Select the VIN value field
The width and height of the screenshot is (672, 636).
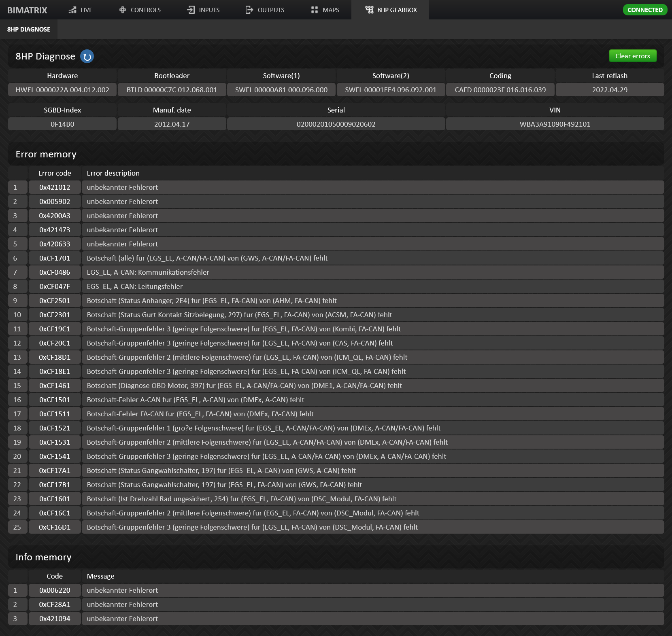[555, 124]
